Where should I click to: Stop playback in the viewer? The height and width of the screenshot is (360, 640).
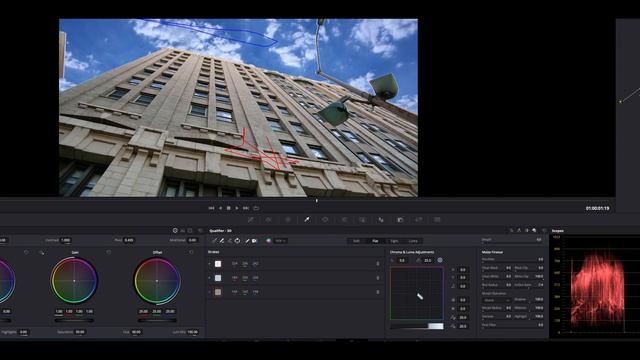click(x=229, y=208)
